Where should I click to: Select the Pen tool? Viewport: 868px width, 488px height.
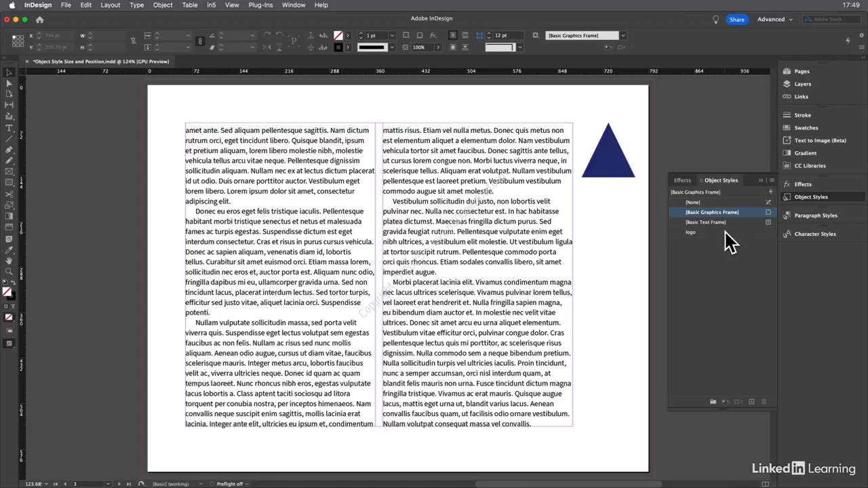click(9, 149)
